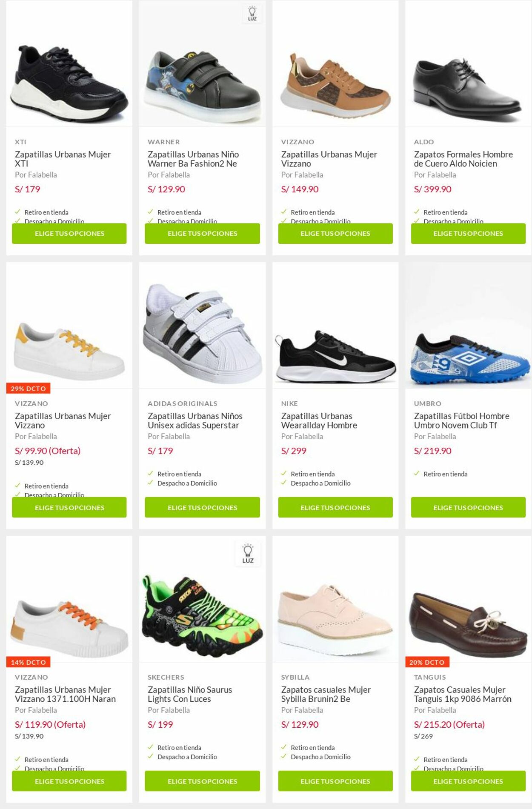Screen dimensions: 532x809
Task: Click the 29% DCTO badge on Vizzano sneakers
Action: (x=28, y=389)
